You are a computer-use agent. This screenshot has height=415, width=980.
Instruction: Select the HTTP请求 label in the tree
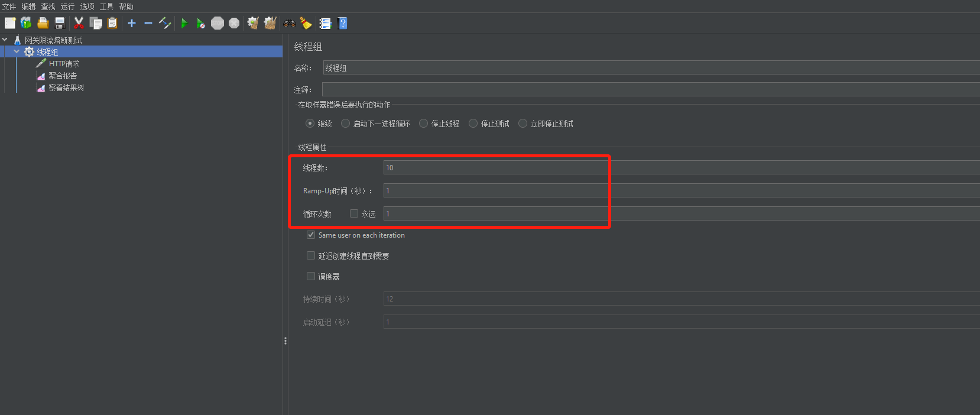(64, 64)
